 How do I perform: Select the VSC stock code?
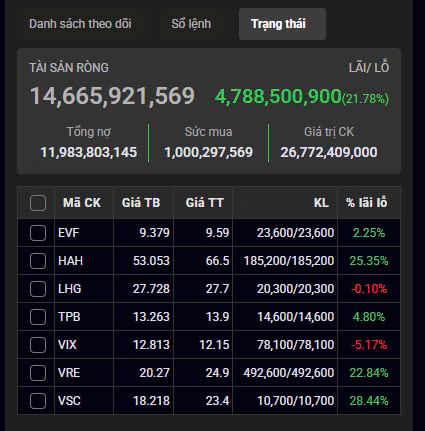tap(69, 401)
